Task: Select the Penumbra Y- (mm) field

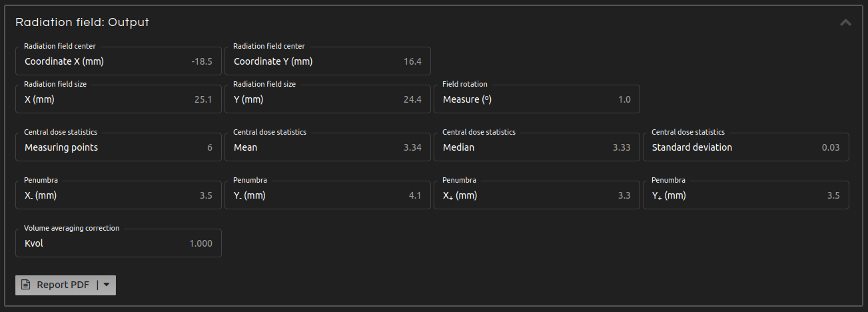Action: click(x=328, y=195)
